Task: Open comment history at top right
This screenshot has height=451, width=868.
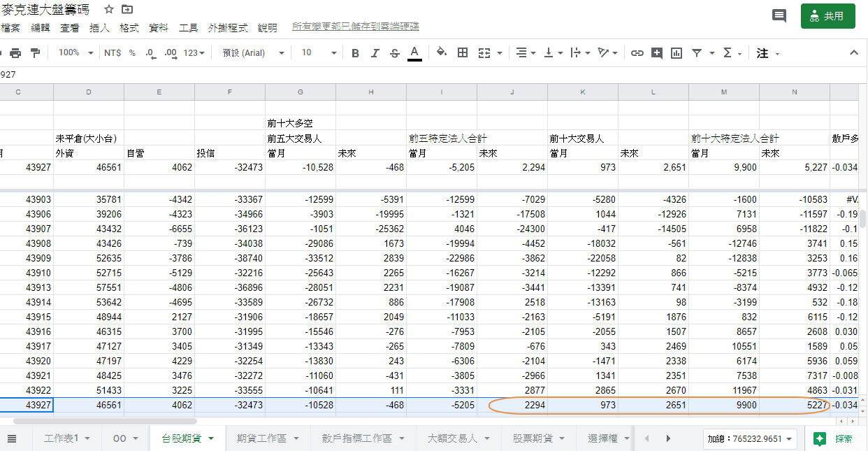Action: (x=779, y=16)
